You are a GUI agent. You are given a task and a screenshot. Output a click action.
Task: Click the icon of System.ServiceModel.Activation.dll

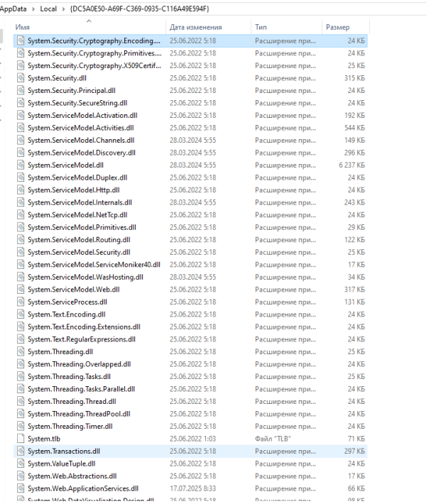coord(21,116)
